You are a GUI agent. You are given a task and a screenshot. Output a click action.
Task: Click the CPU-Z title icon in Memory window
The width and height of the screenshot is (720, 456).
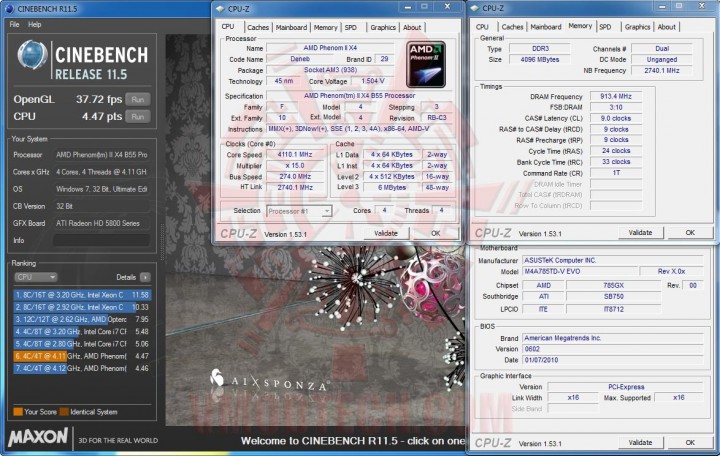point(475,8)
